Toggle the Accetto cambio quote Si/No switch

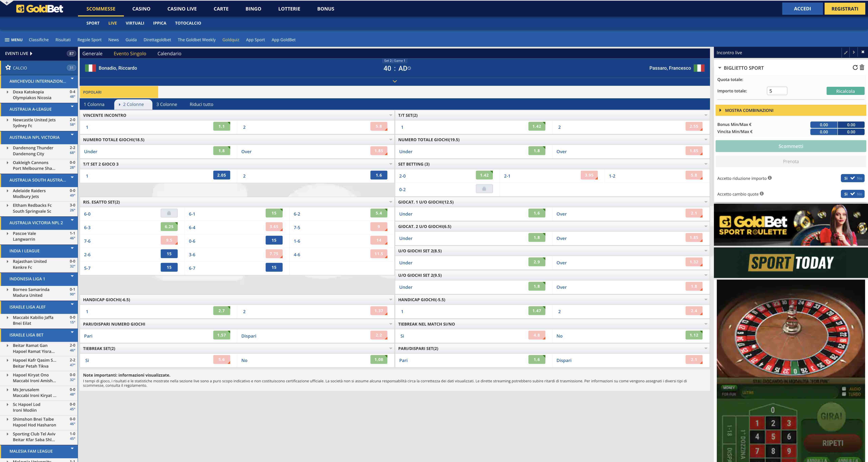tap(852, 194)
